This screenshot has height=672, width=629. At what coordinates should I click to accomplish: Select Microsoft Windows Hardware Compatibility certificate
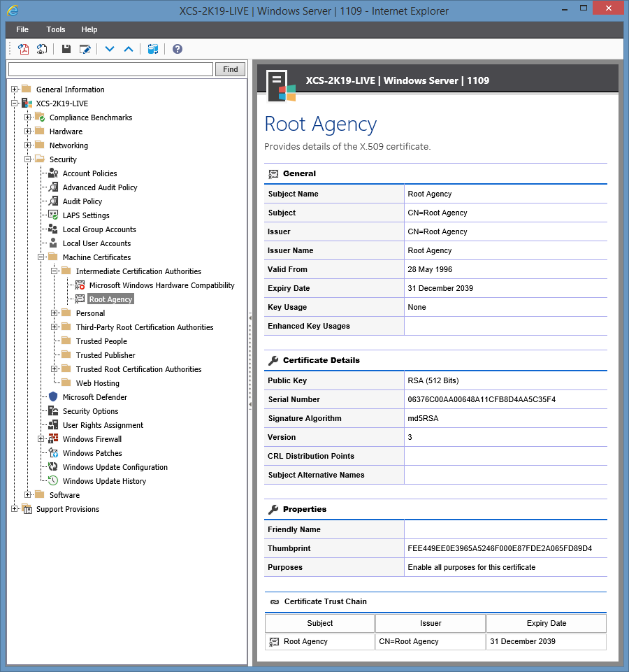[161, 285]
